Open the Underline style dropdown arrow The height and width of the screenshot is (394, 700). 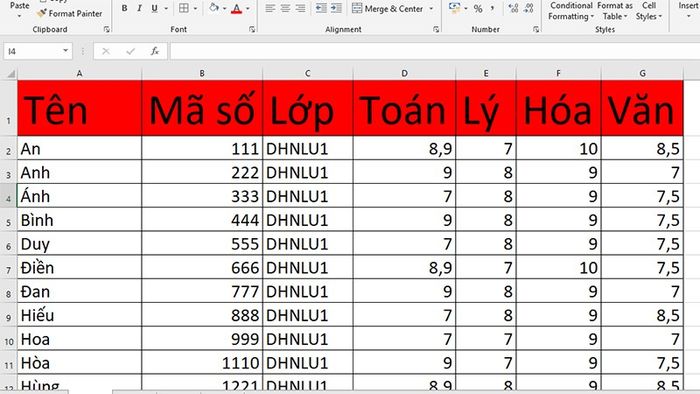(166, 8)
